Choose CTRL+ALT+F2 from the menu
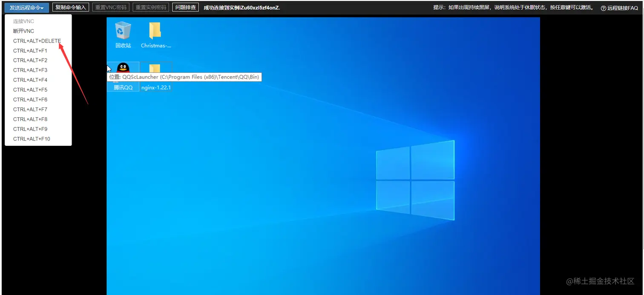The height and width of the screenshot is (295, 644). (x=30, y=61)
